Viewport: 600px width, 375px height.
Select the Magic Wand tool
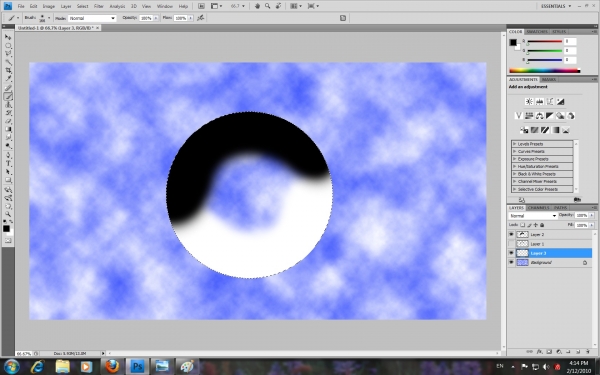pos(8,62)
